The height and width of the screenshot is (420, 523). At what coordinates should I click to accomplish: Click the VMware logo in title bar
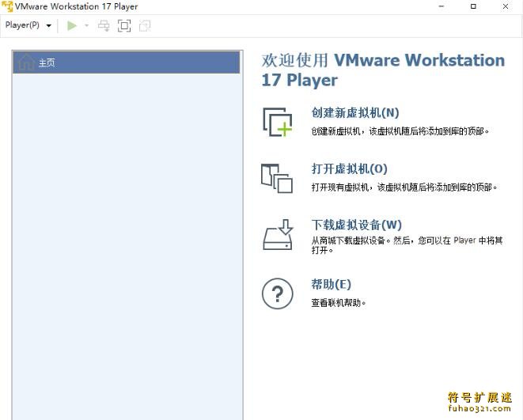[x=7, y=6]
